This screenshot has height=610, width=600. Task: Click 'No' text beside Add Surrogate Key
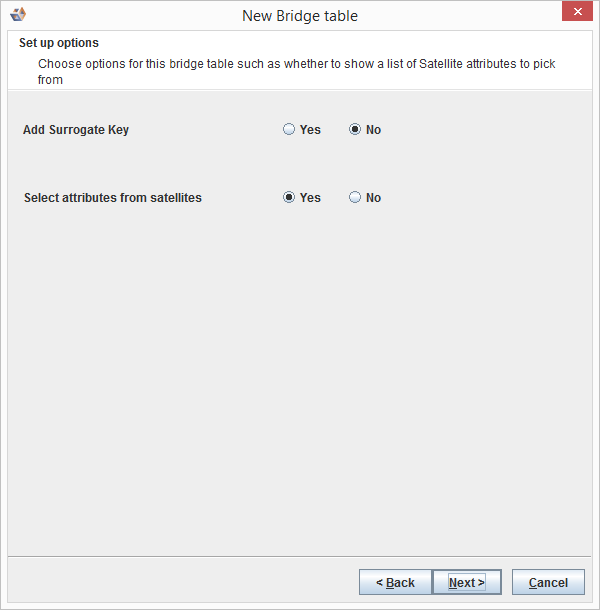pos(373,130)
